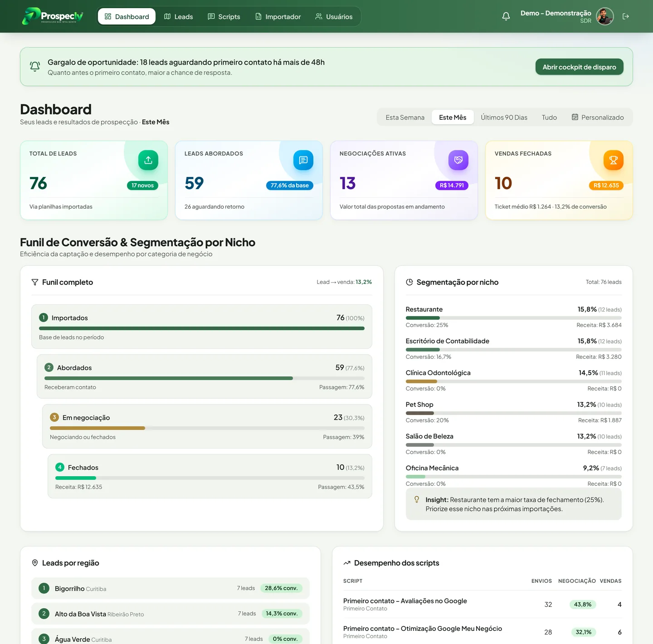
Task: Click the VENDAS column header
Action: (x=610, y=581)
